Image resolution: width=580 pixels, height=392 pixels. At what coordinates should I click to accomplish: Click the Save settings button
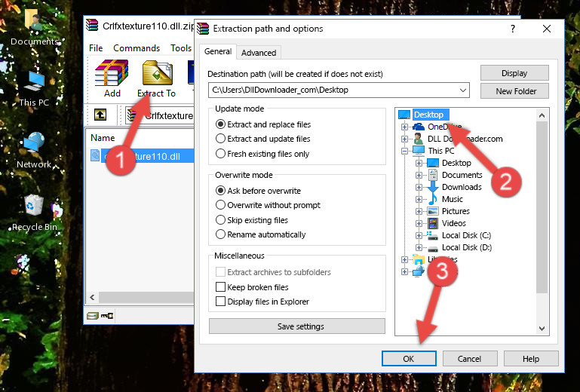[x=297, y=326]
